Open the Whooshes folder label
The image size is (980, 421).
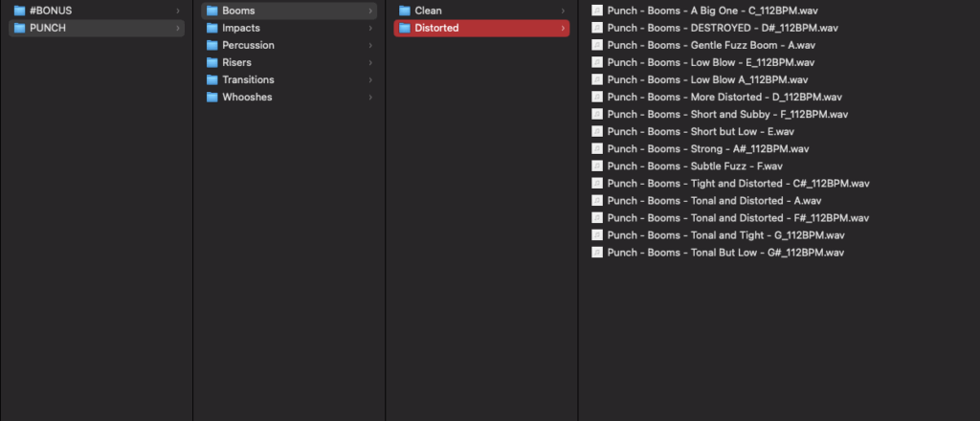click(x=247, y=98)
